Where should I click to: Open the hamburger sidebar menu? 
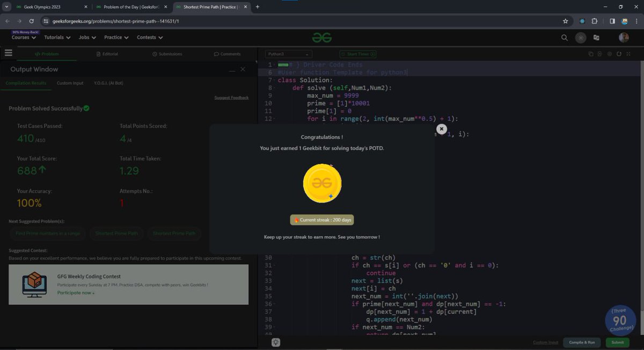8,53
